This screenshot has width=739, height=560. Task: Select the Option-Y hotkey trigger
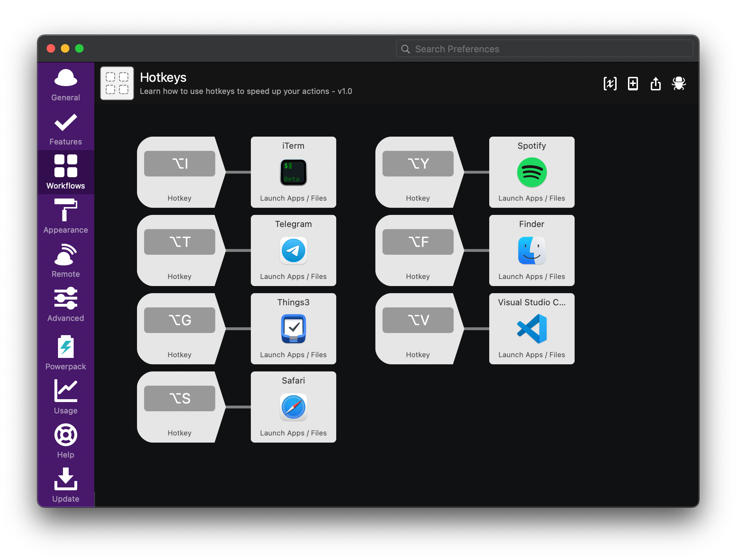click(418, 172)
